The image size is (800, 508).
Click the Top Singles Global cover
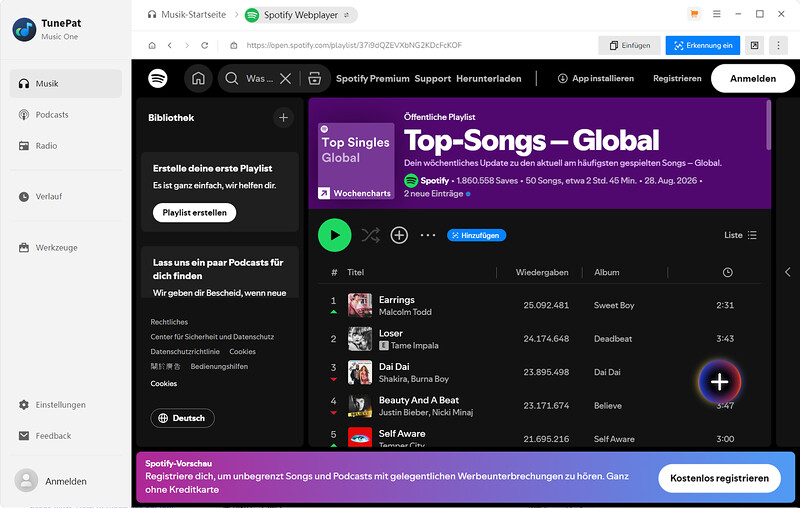pos(356,161)
